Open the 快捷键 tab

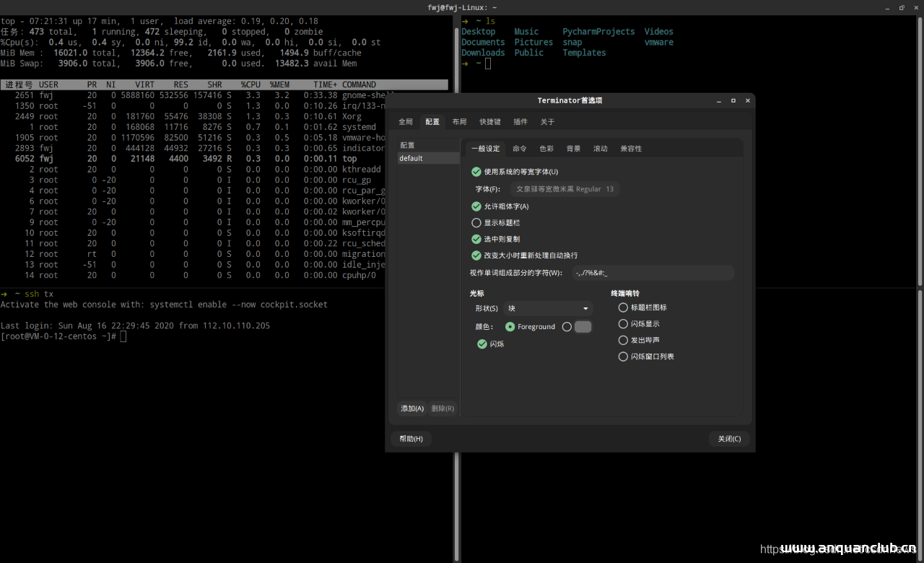click(x=490, y=122)
